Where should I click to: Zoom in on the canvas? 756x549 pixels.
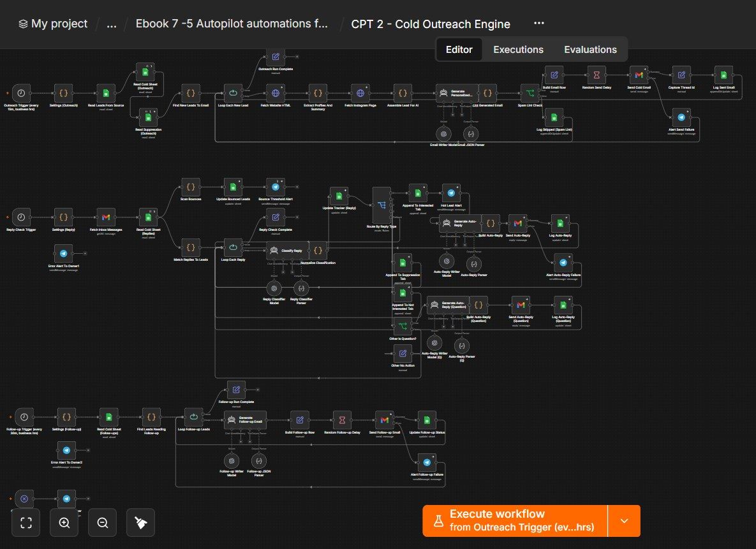point(64,522)
